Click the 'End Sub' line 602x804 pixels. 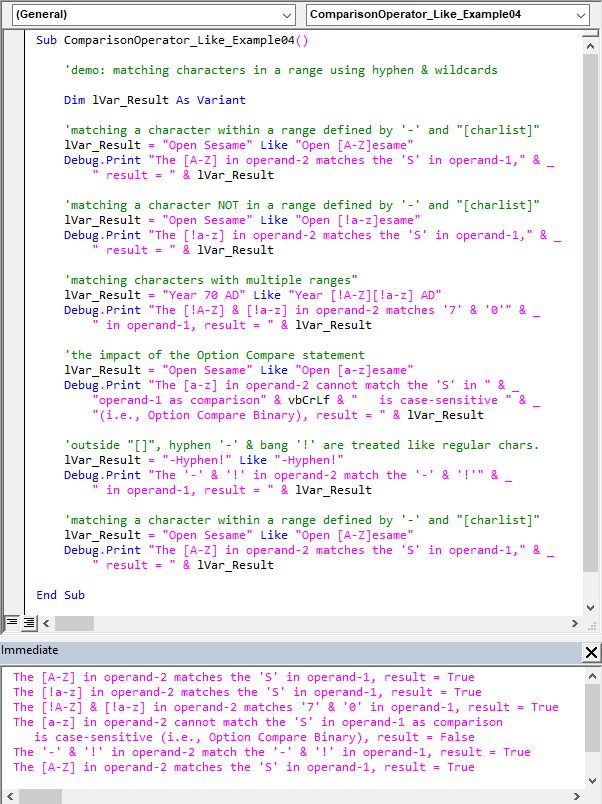point(61,595)
